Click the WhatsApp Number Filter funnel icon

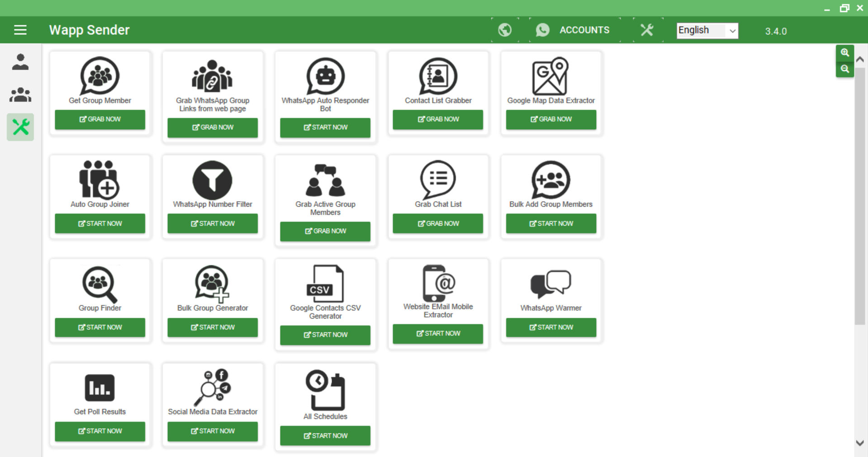[212, 180]
